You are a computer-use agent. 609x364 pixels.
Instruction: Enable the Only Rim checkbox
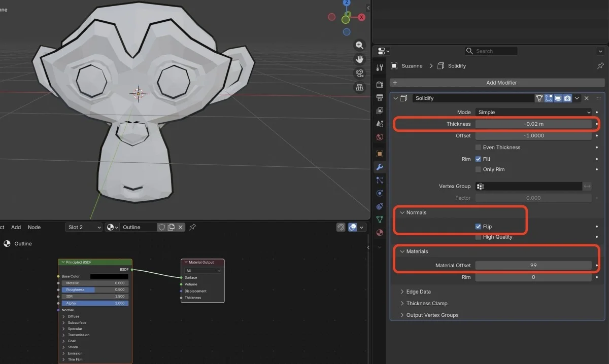click(x=478, y=169)
